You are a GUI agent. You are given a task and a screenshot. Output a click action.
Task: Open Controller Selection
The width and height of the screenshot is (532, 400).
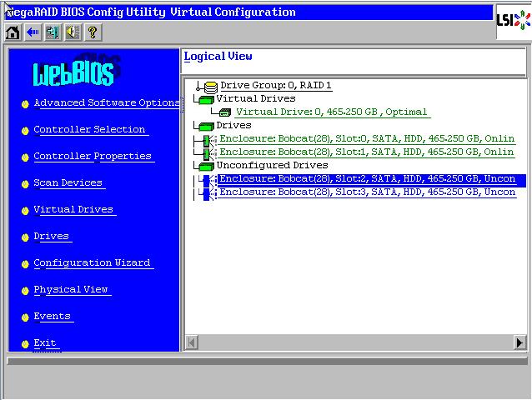pyautogui.click(x=89, y=129)
